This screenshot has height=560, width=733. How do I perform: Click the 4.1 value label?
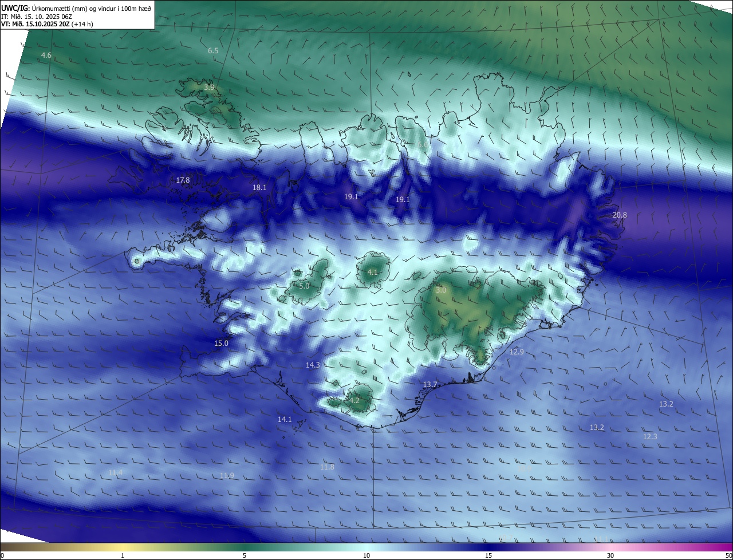(372, 273)
